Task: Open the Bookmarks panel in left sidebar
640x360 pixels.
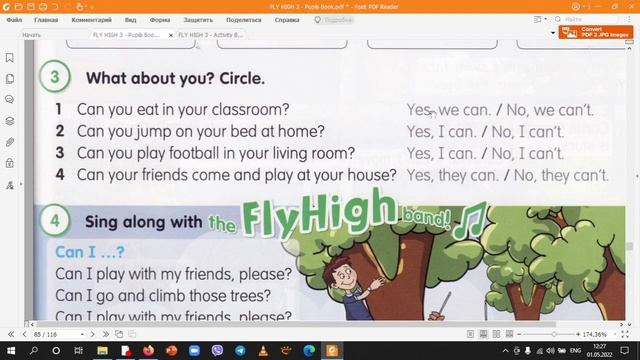Action: click(x=10, y=58)
